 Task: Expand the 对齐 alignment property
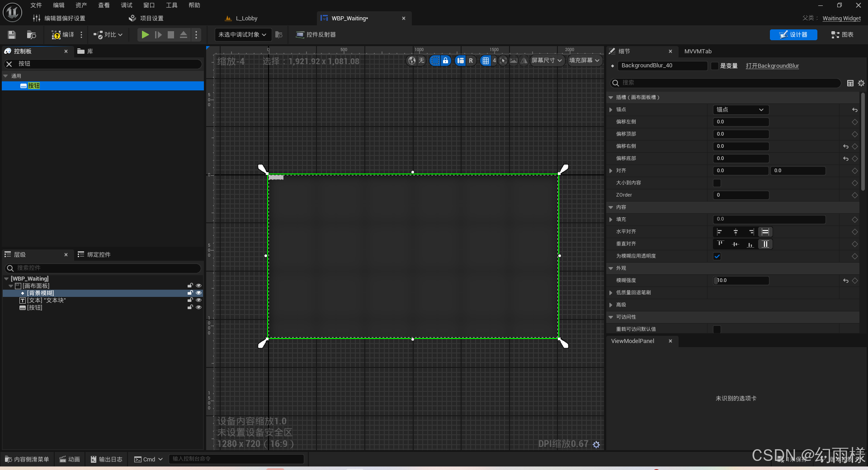(611, 171)
